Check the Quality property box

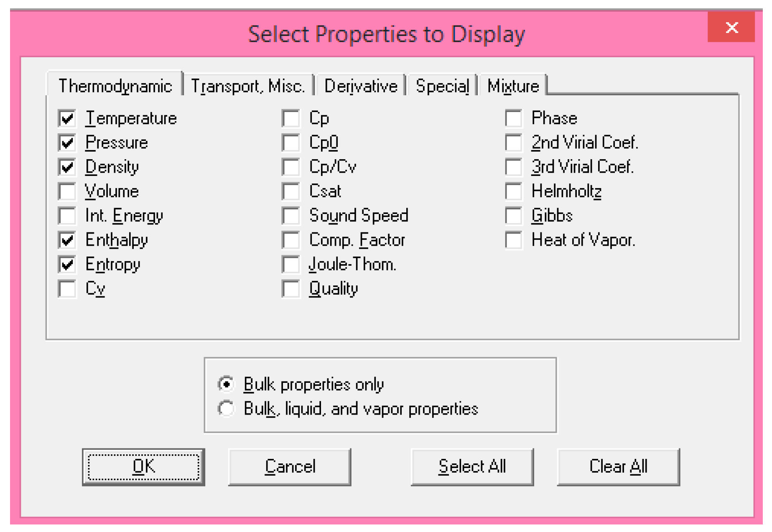coord(291,289)
